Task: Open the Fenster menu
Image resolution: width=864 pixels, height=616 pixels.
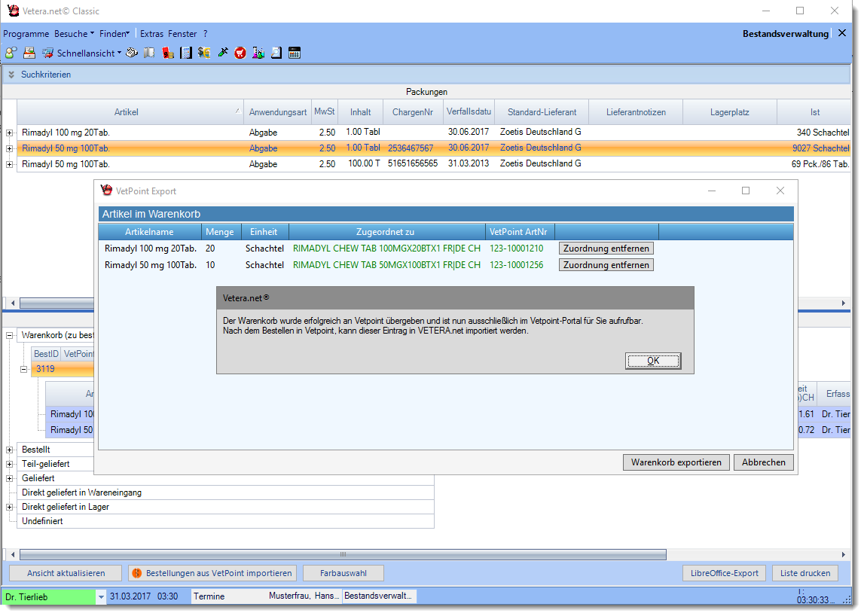Action: point(182,34)
